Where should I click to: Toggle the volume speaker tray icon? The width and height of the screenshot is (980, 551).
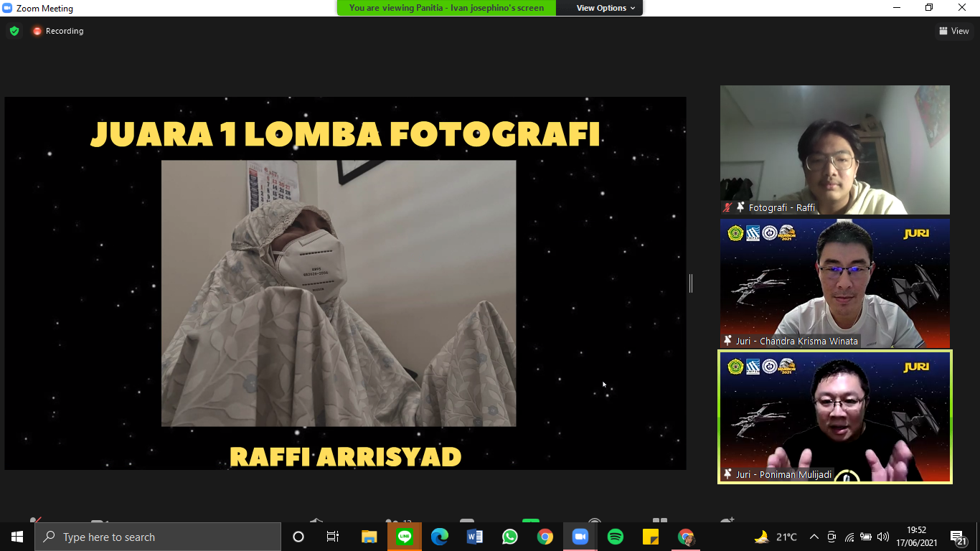click(x=883, y=537)
